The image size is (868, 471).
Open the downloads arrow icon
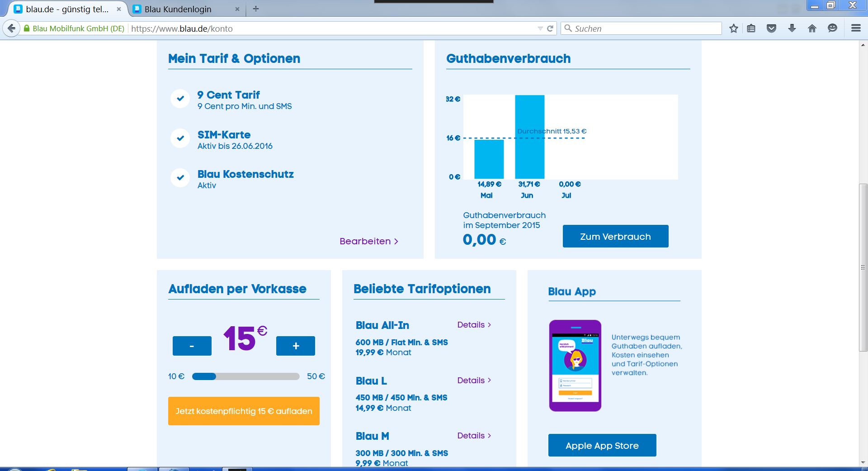pyautogui.click(x=792, y=29)
